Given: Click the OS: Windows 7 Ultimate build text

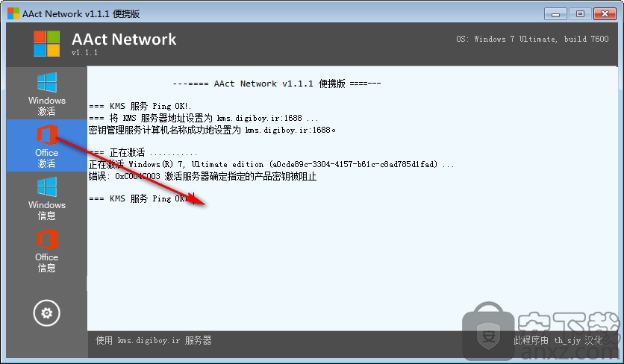Looking at the screenshot, I should point(532,39).
